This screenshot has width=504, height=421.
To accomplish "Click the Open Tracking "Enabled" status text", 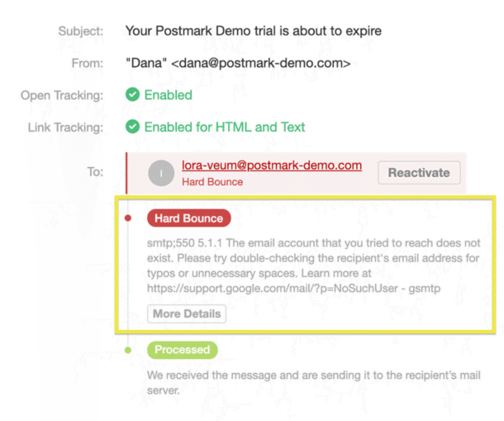I will [168, 95].
